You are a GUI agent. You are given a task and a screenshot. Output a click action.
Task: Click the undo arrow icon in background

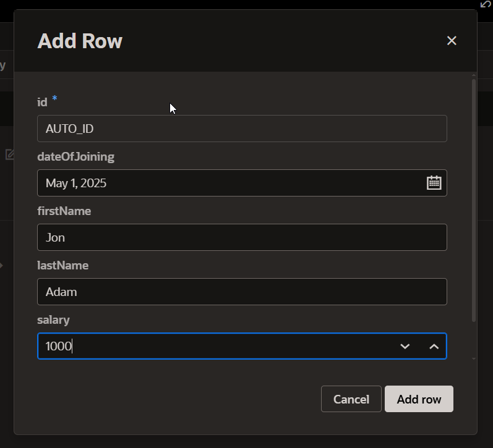pos(486,4)
